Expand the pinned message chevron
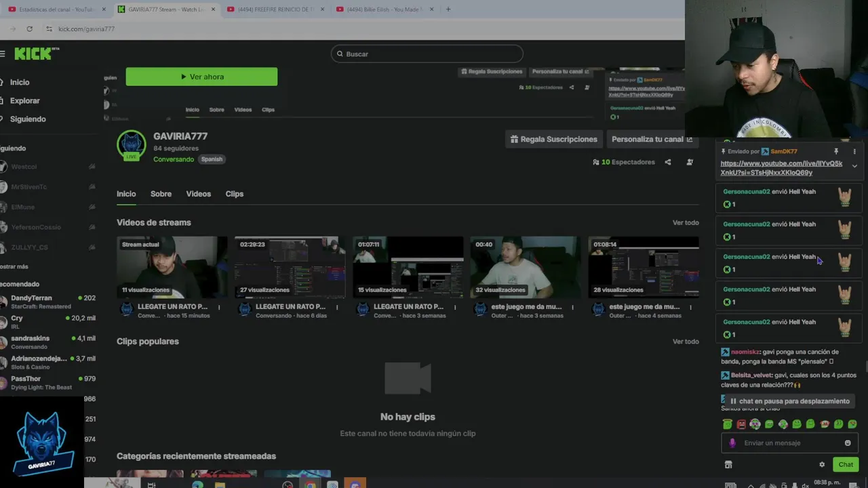The width and height of the screenshot is (868, 488). pyautogui.click(x=854, y=166)
